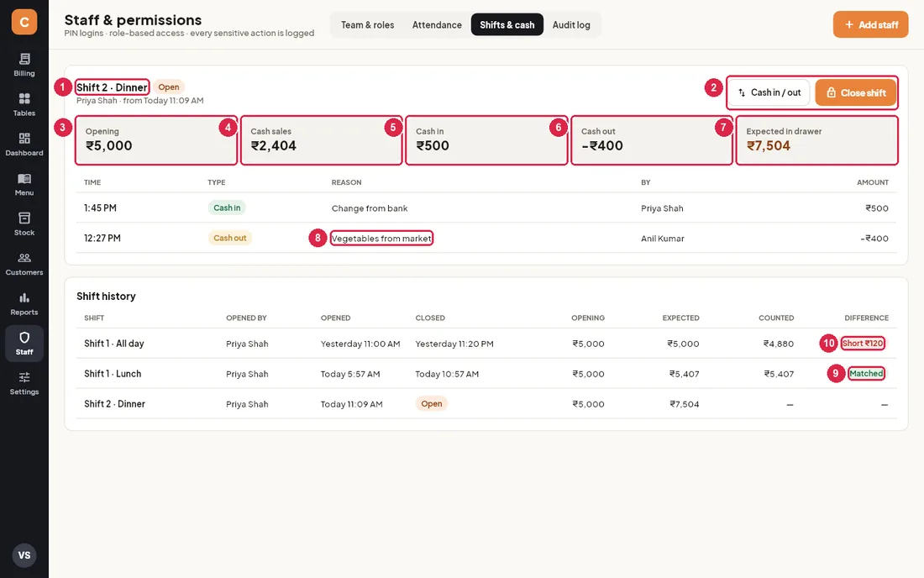View Customers from the sidebar
924x578 pixels.
pos(24,264)
